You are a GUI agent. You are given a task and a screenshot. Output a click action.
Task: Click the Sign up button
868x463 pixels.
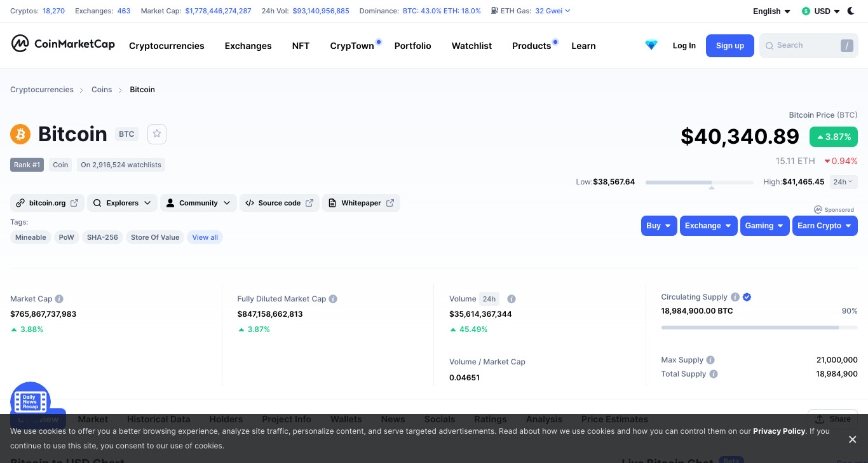(729, 46)
